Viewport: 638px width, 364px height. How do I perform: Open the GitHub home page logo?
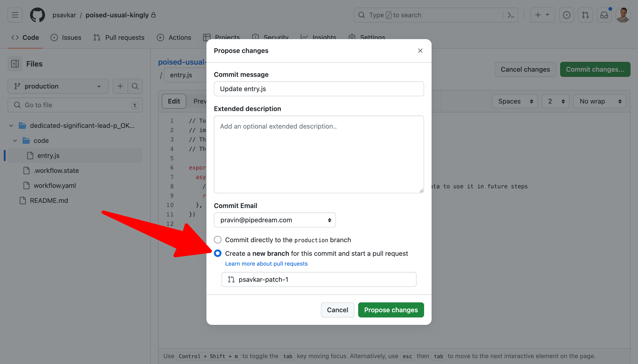click(37, 15)
